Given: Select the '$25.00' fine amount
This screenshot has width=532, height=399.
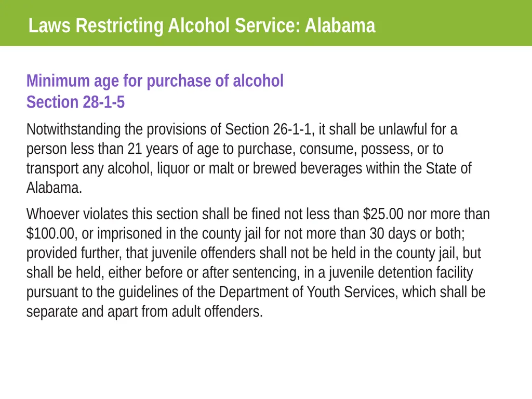Looking at the screenshot, I should coord(383,214).
